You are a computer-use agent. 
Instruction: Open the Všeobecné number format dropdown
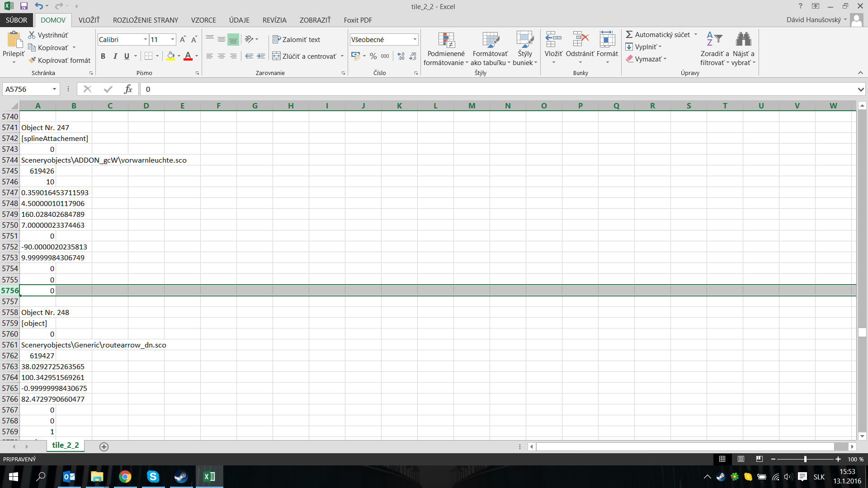point(414,40)
